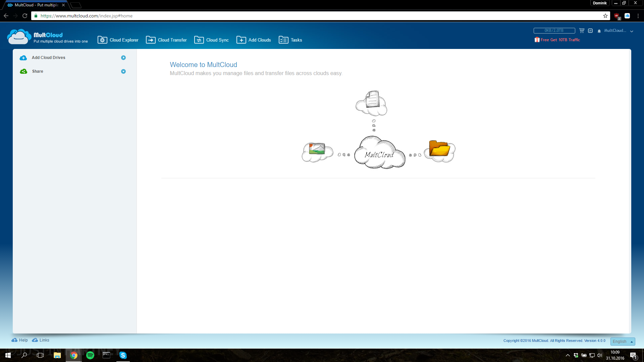Screen dimensions: 644x362
Task: Click the notification bell icon
Action: click(599, 31)
